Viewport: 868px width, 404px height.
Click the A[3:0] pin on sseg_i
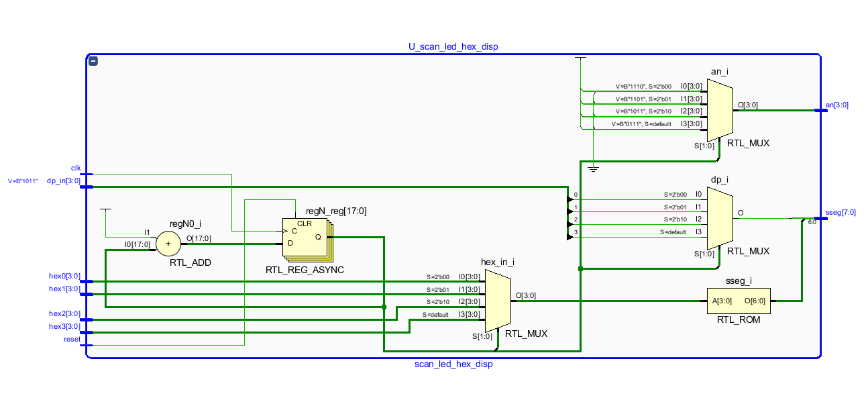[x=722, y=301]
